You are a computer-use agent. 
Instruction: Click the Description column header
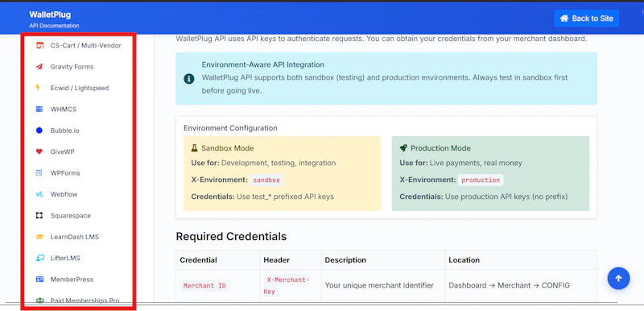pos(345,260)
